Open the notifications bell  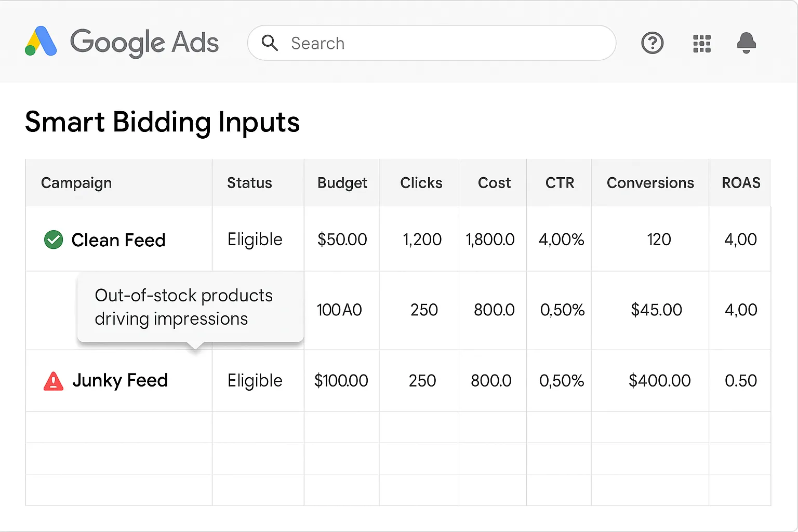tap(747, 44)
